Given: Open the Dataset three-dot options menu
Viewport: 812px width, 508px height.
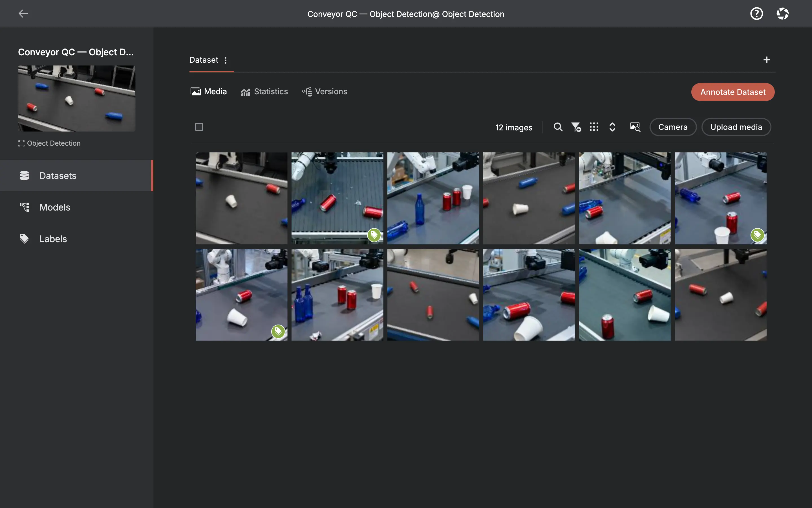Looking at the screenshot, I should [226, 60].
